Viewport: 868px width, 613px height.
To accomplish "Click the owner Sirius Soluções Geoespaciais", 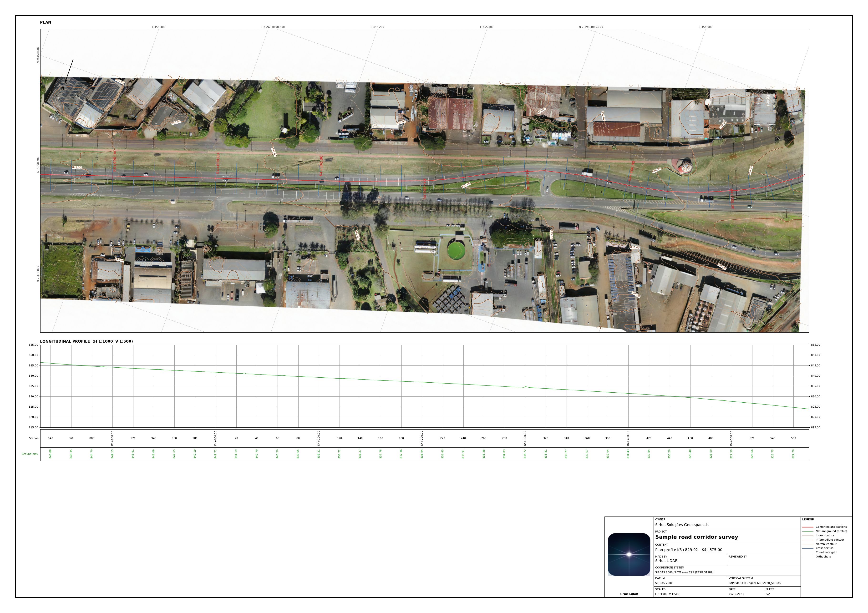I will (x=682, y=525).
